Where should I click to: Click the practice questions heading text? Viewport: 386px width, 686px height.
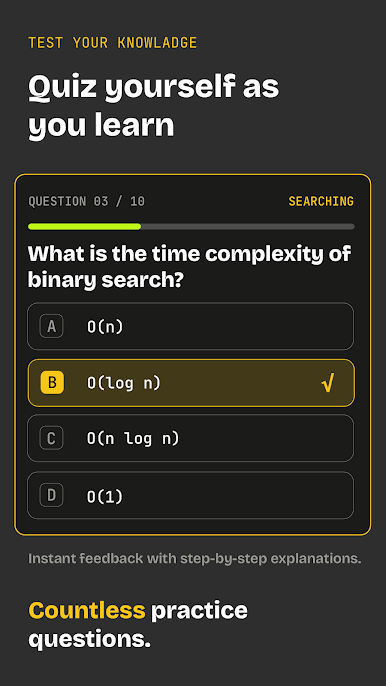click(x=138, y=625)
